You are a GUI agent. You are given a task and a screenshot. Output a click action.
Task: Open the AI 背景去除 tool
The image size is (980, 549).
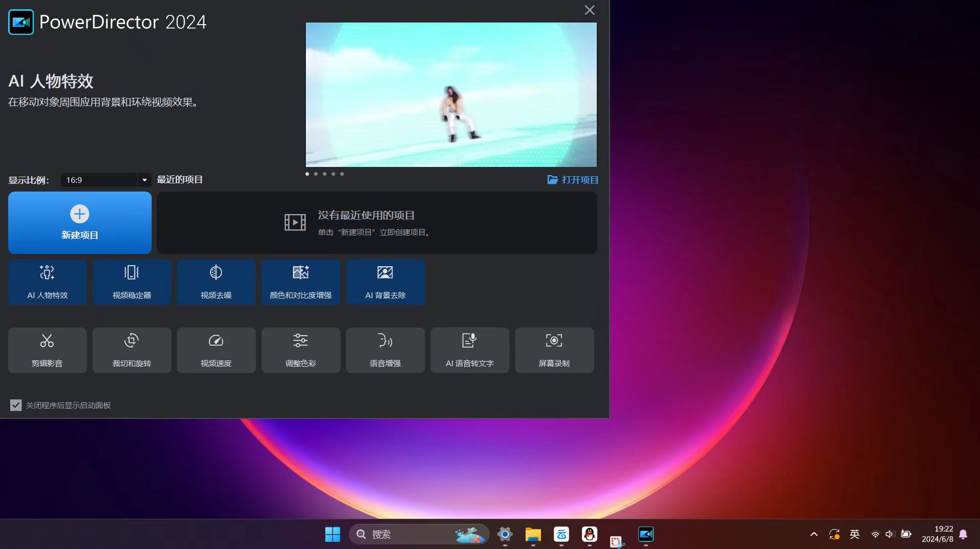click(x=385, y=282)
